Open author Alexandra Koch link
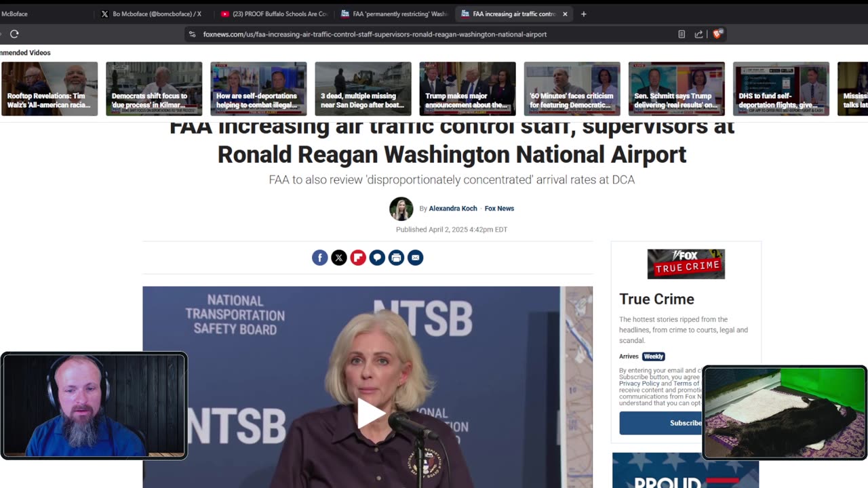 tap(453, 209)
